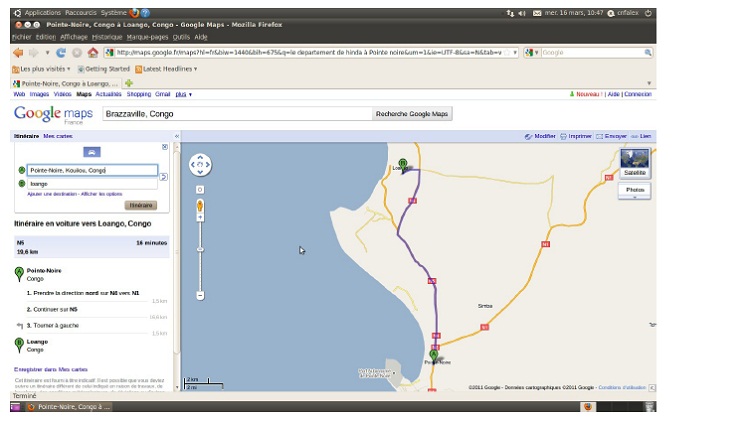Image resolution: width=750 pixels, height=426 pixels.
Task: Select the car travel mode icon
Action: pyautogui.click(x=90, y=151)
